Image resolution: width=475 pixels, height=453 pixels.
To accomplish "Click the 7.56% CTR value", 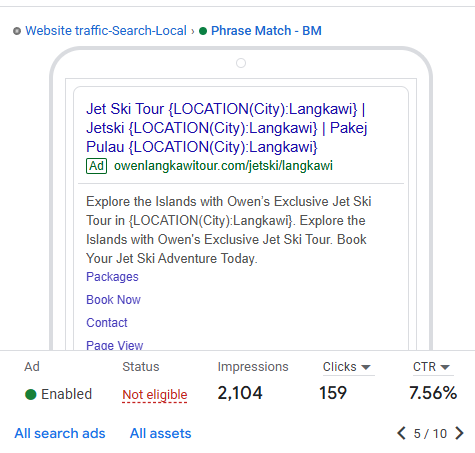I will pyautogui.click(x=433, y=393).
